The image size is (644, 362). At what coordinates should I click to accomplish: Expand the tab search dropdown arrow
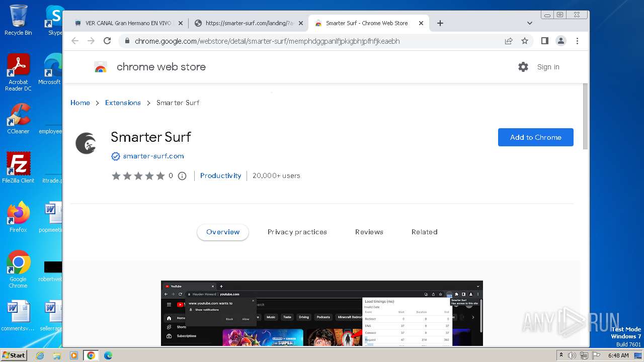[x=529, y=23]
